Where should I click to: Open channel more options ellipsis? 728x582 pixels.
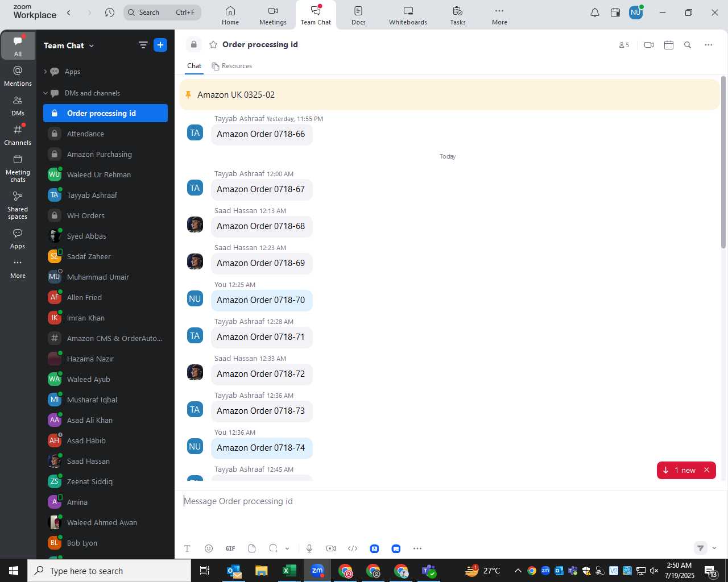click(709, 45)
